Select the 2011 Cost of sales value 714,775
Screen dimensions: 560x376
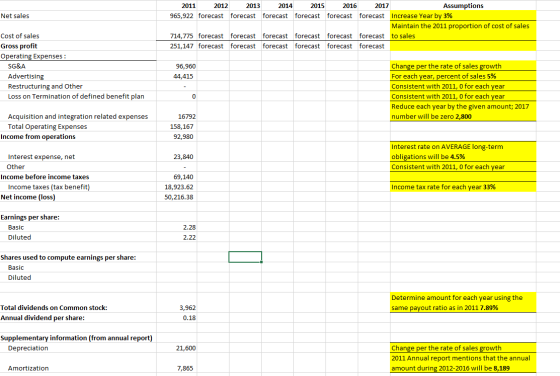click(181, 36)
